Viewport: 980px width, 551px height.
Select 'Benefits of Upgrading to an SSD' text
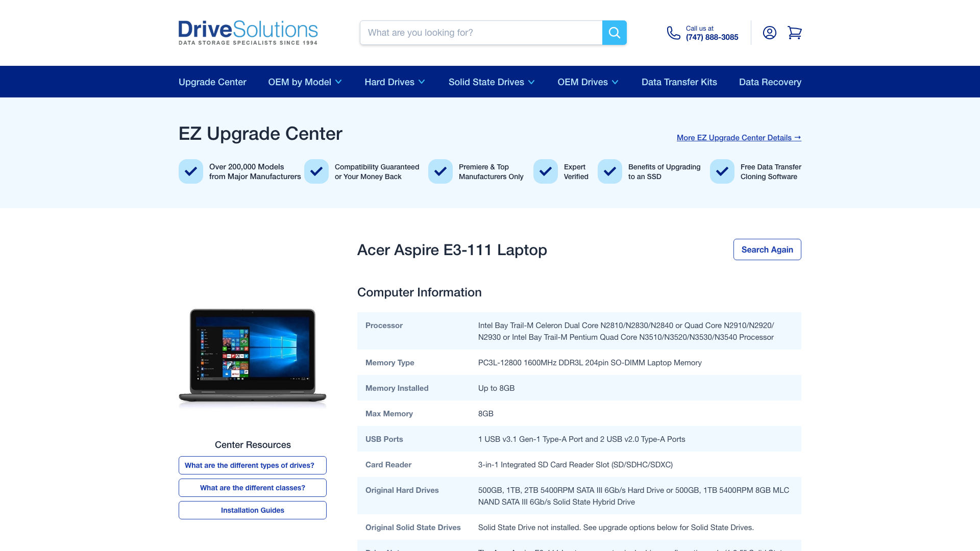coord(664,171)
